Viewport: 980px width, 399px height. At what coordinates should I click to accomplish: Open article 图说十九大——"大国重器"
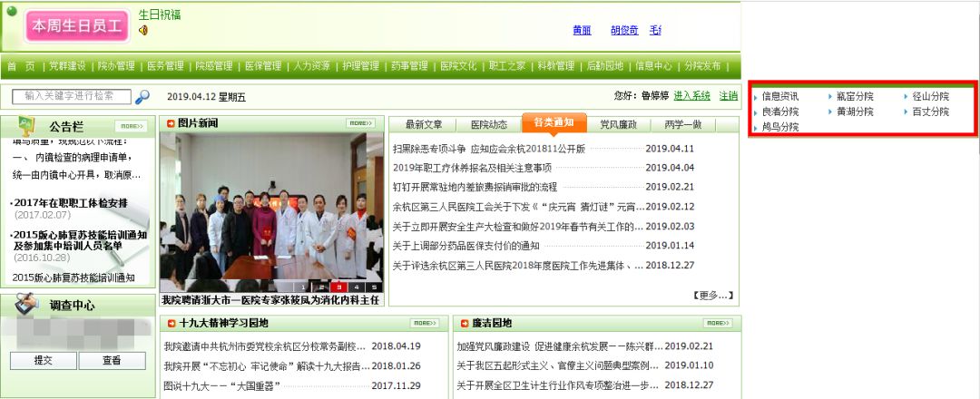222,385
